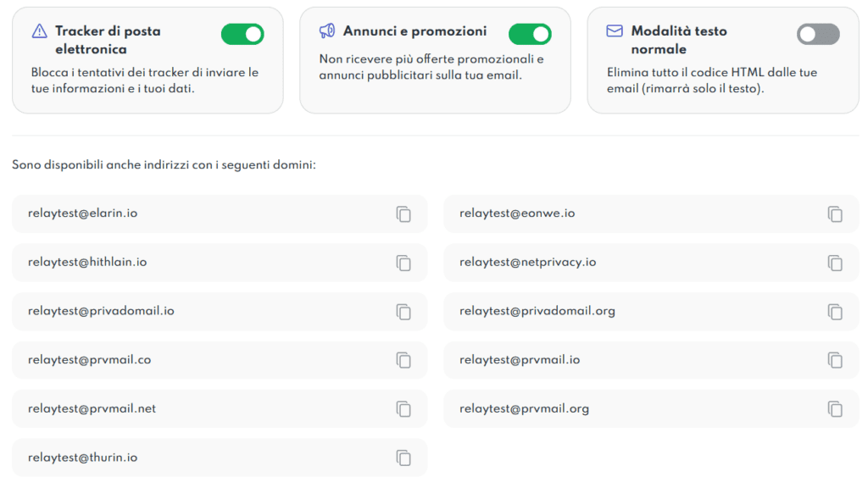This screenshot has height=488, width=868.
Task: Copy the relaytest@prvmail.net address
Action: click(x=403, y=409)
